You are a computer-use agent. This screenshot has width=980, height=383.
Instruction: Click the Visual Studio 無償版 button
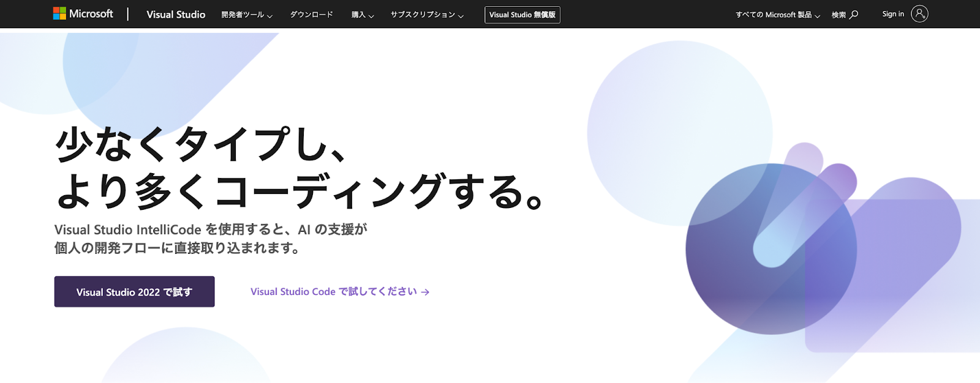[522, 15]
